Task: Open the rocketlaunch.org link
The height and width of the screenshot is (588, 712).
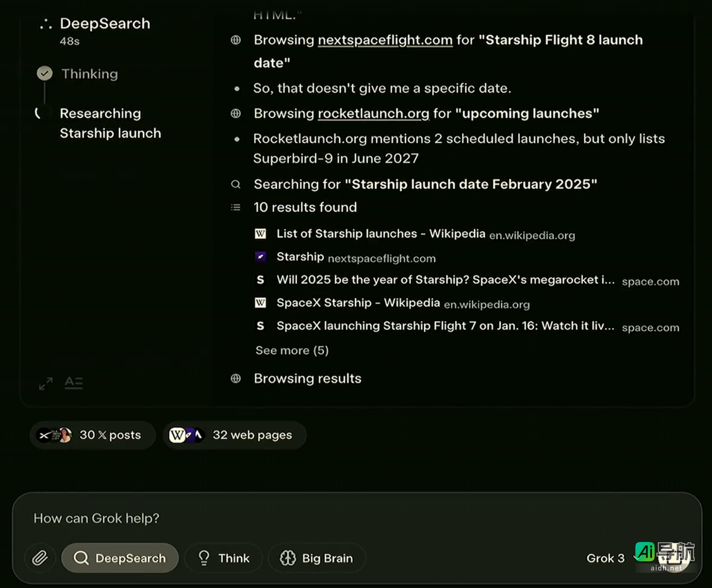Action: 373,114
